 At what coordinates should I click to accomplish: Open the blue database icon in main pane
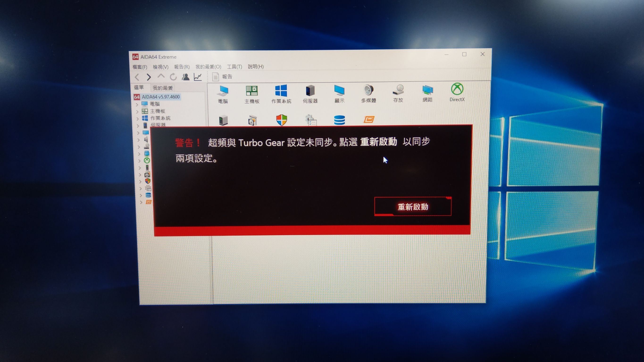pyautogui.click(x=339, y=120)
